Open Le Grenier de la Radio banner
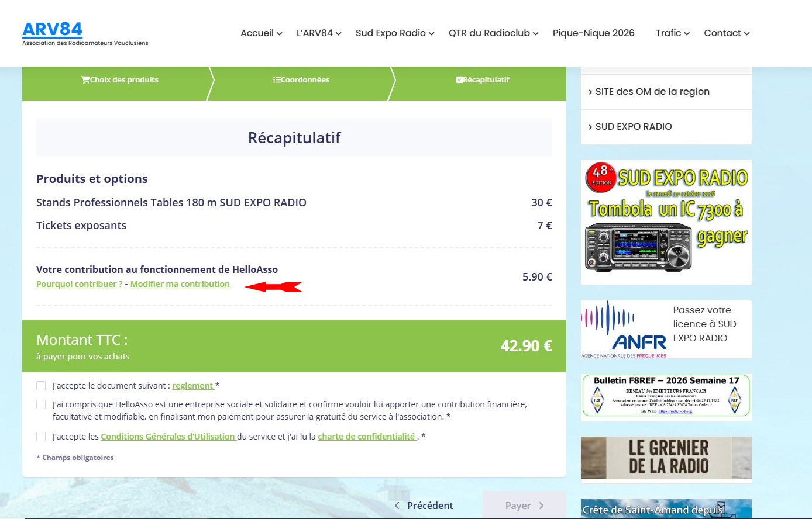This screenshot has height=519, width=812. click(666, 458)
